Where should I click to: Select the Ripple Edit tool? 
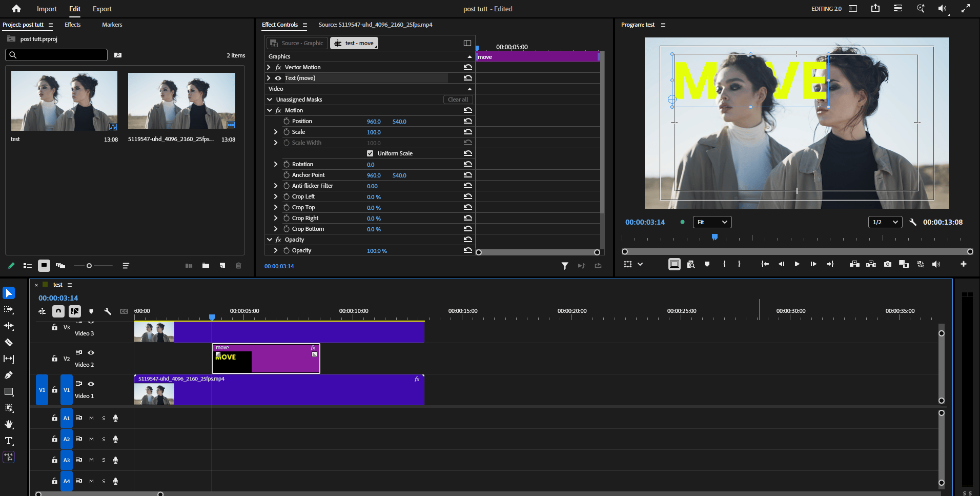(x=9, y=326)
